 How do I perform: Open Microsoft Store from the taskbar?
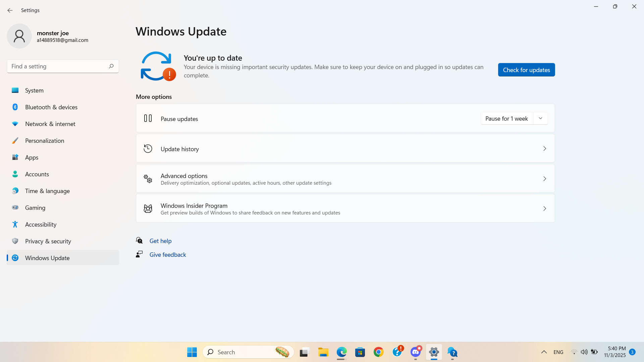coord(360,352)
